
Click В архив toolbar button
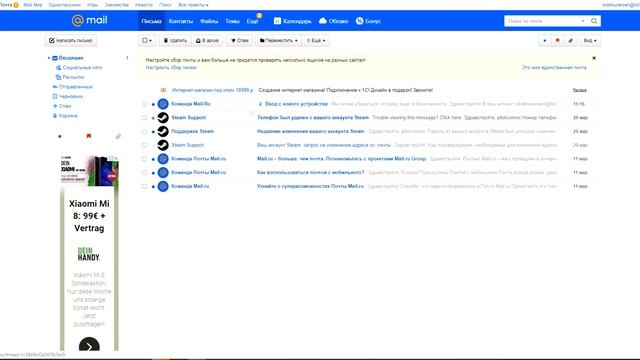point(207,40)
